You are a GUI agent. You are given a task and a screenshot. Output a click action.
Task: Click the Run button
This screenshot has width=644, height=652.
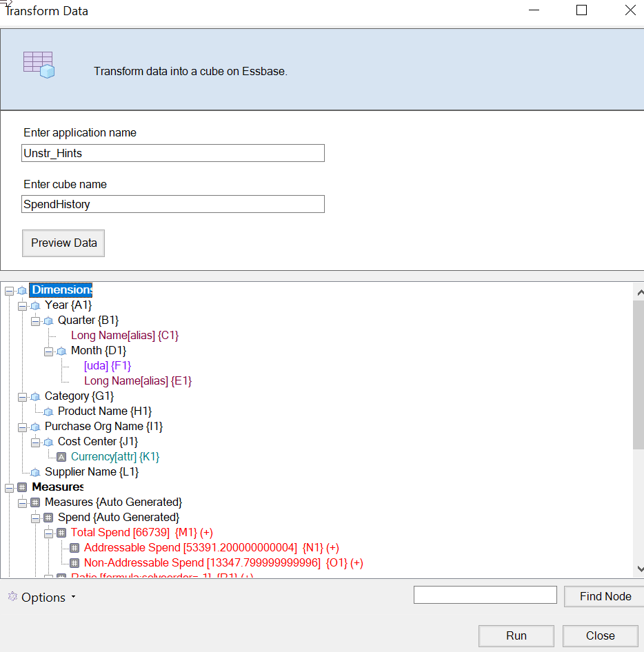coord(516,635)
